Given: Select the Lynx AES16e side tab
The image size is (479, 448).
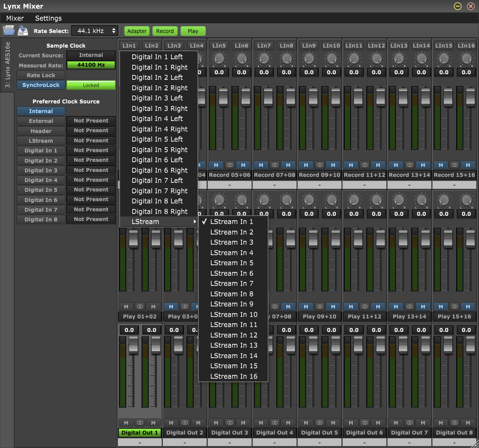Looking at the screenshot, I should pos(7,65).
